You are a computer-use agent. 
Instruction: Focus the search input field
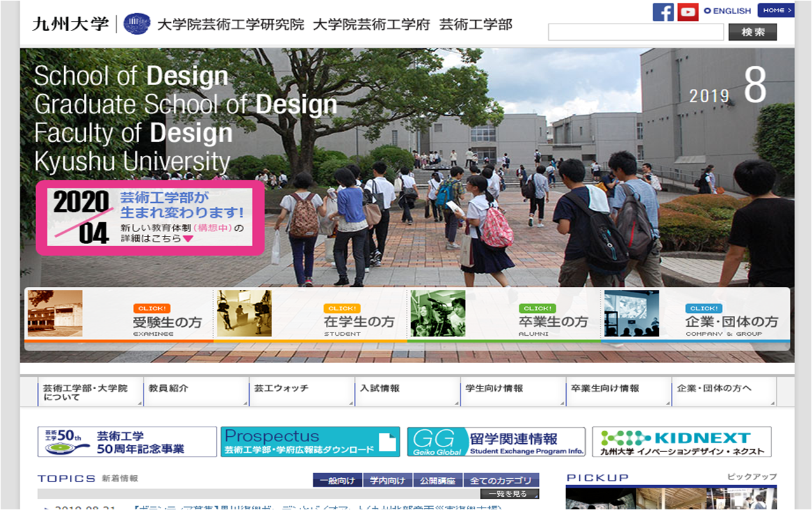click(x=636, y=32)
